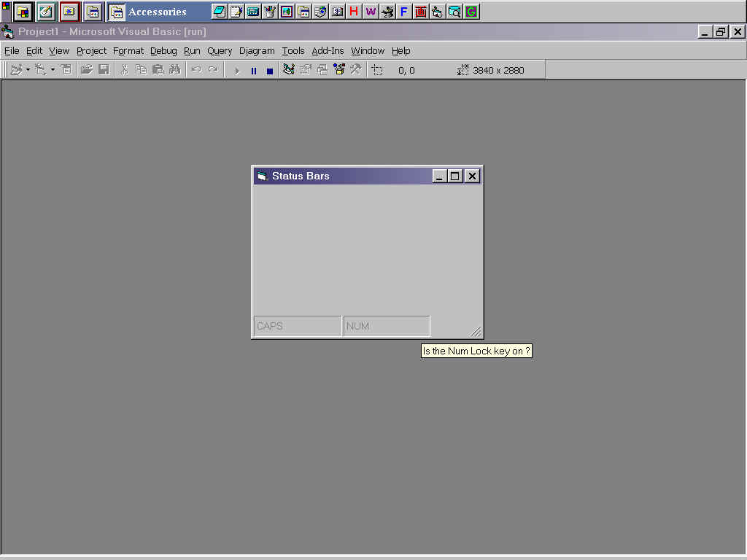Click the Form Layout Window icon
This screenshot has height=560, width=747.
[322, 70]
